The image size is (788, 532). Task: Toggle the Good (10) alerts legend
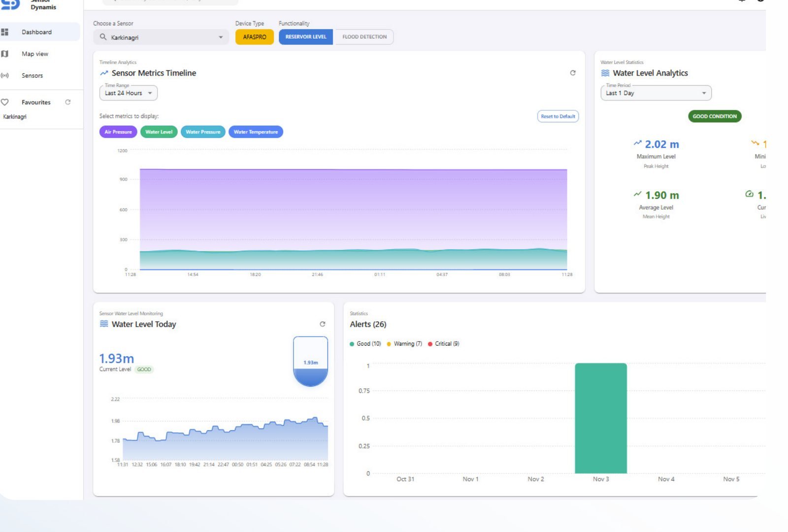[x=365, y=344]
